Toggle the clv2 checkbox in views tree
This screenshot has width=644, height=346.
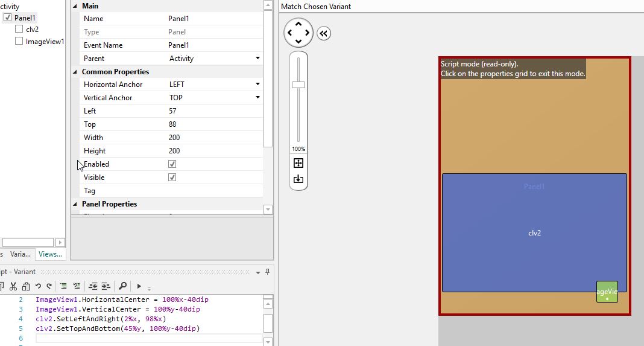[x=19, y=29]
